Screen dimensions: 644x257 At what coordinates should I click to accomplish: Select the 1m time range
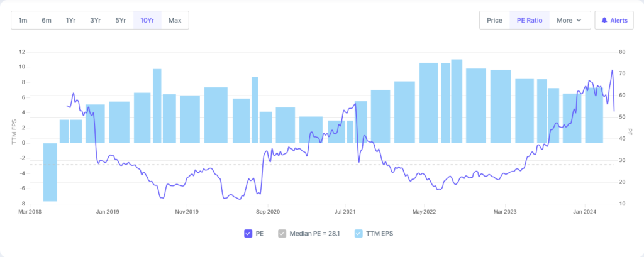(23, 20)
